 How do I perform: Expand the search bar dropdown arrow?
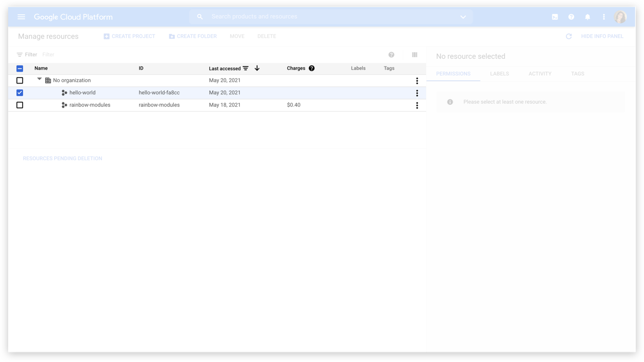click(463, 17)
